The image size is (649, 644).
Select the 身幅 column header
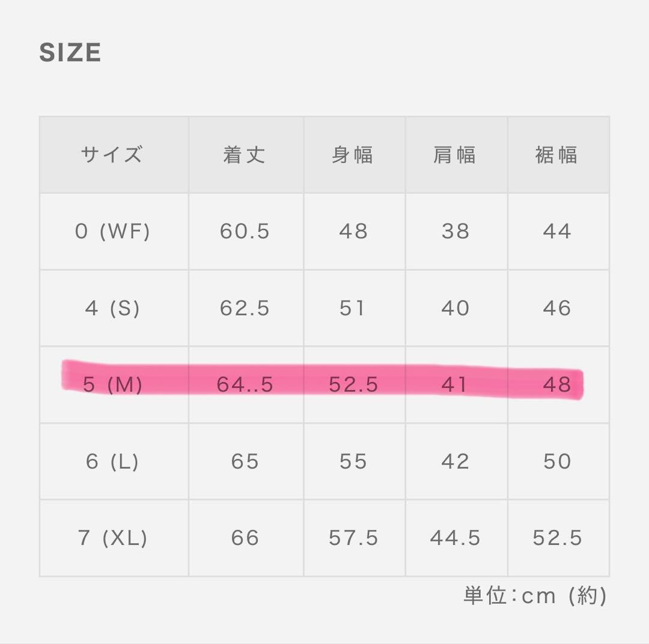(x=353, y=155)
